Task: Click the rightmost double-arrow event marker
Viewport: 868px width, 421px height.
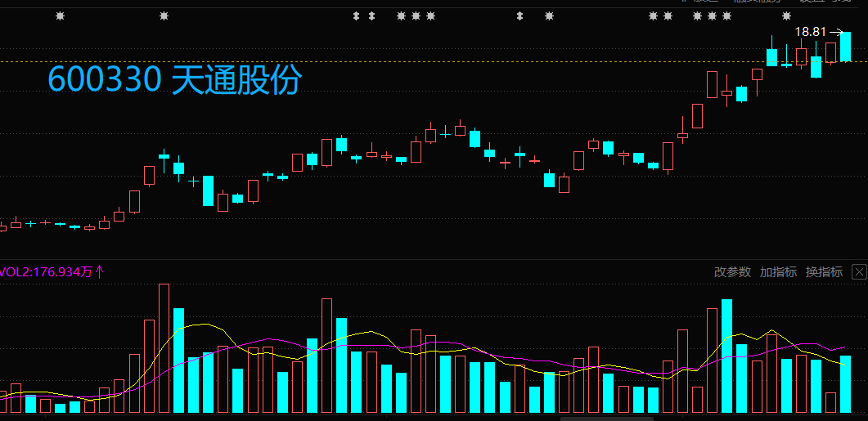Action: point(519,16)
